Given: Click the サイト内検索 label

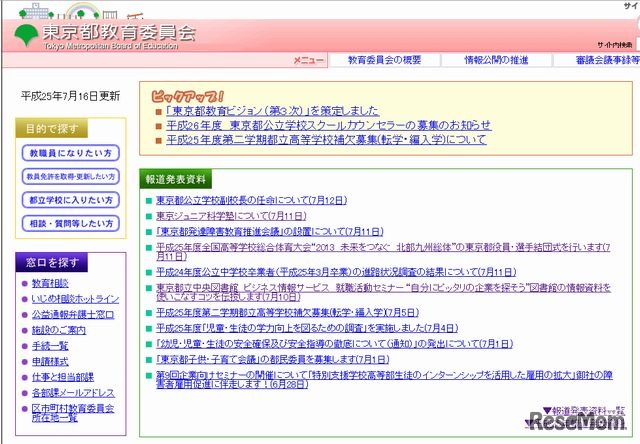Looking at the screenshot, I should pyautogui.click(x=615, y=45).
